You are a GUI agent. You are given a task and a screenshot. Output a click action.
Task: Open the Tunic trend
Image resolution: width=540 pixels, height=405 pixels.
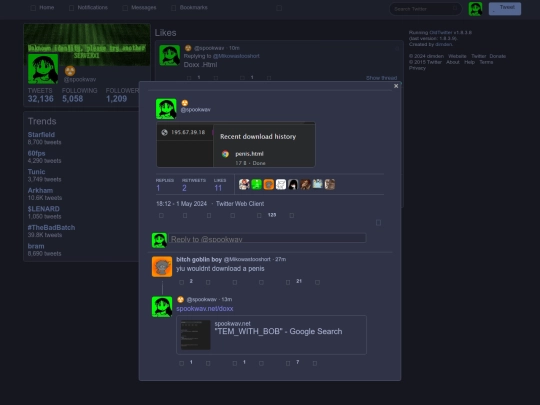click(x=36, y=172)
